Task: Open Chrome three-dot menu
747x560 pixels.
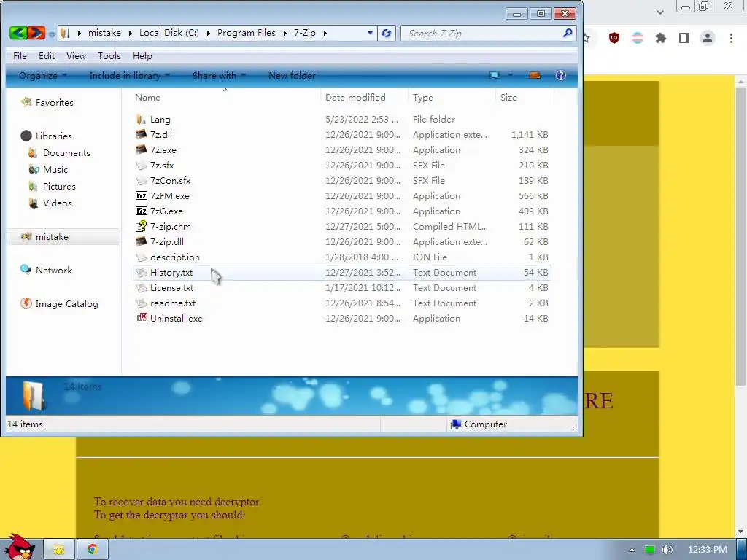Action: click(x=731, y=38)
